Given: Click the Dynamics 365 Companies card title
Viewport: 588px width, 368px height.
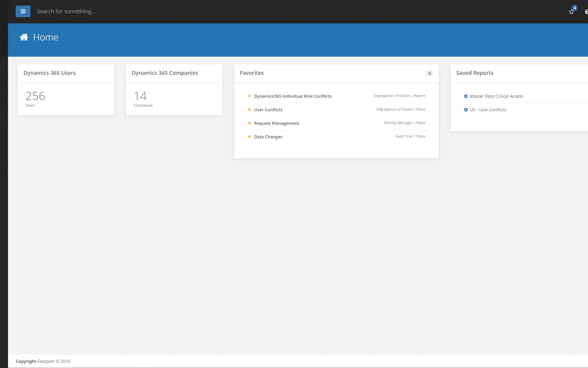Looking at the screenshot, I should [x=165, y=73].
